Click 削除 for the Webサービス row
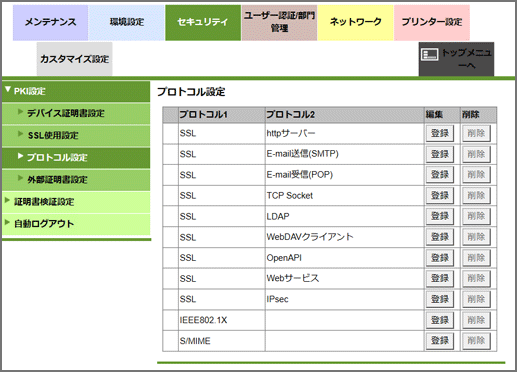Image resolution: width=517 pixels, height=372 pixels. [x=476, y=279]
